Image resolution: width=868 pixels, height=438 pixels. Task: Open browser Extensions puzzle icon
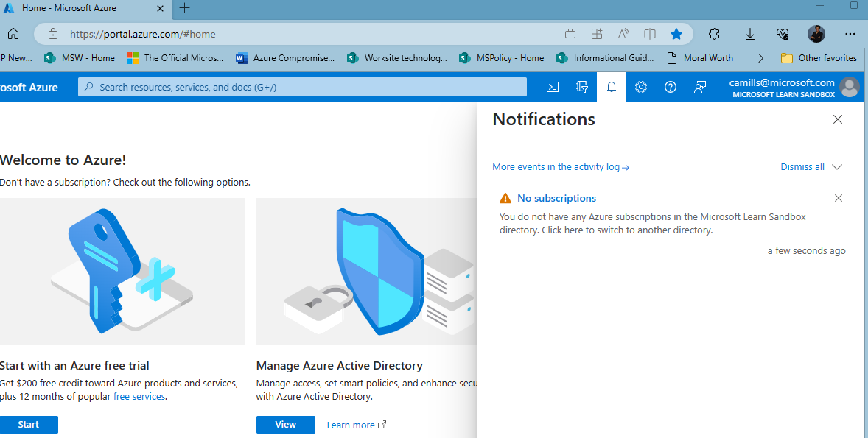[714, 34]
